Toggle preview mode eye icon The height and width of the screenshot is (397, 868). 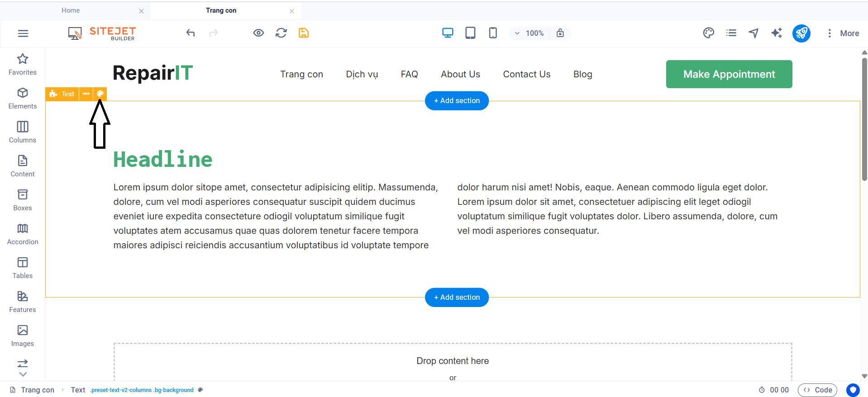coord(258,33)
